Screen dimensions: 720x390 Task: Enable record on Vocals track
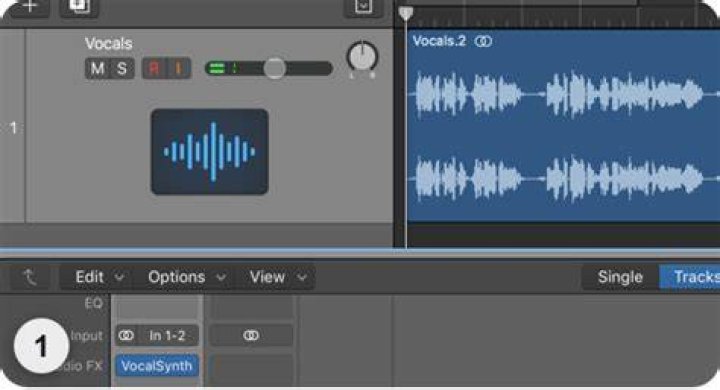[x=154, y=68]
